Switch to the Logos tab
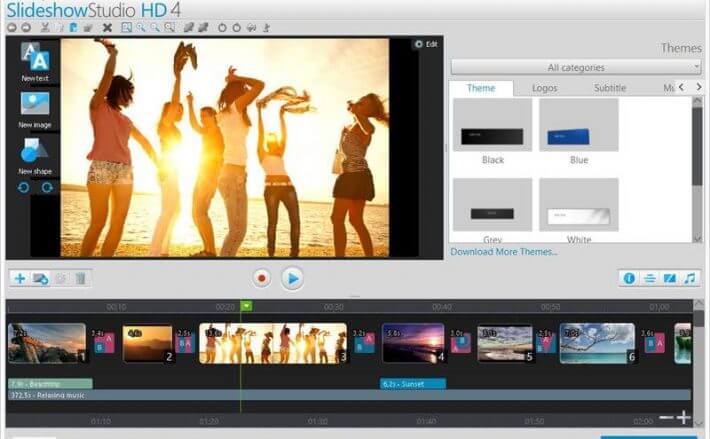The image size is (710, 439). tap(544, 88)
